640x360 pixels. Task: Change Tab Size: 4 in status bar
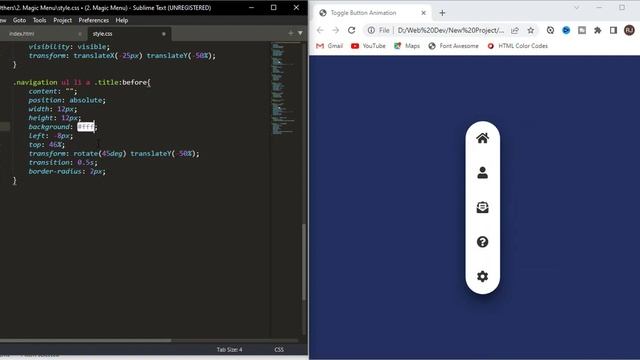tap(229, 350)
